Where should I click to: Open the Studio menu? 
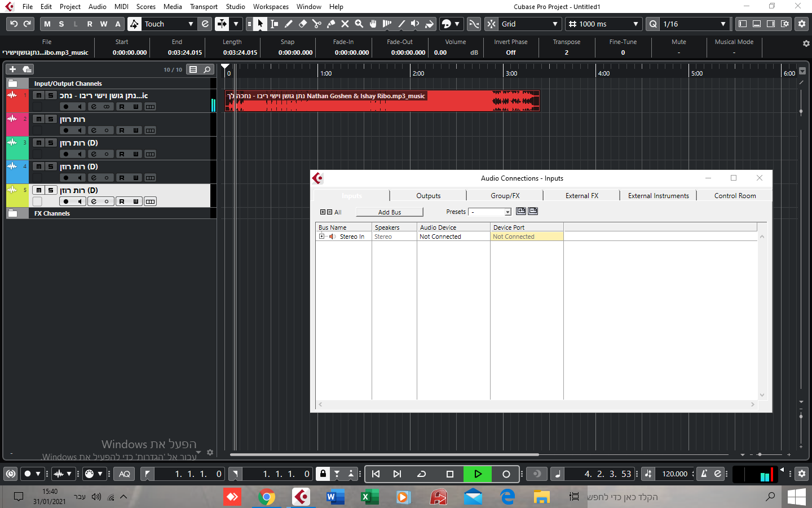[235, 7]
